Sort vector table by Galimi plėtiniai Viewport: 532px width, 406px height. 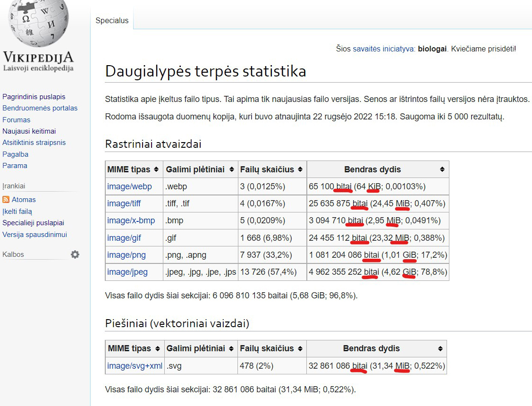pyautogui.click(x=232, y=349)
